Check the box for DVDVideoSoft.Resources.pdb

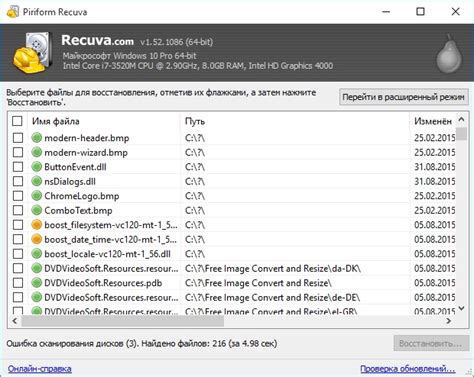(18, 283)
